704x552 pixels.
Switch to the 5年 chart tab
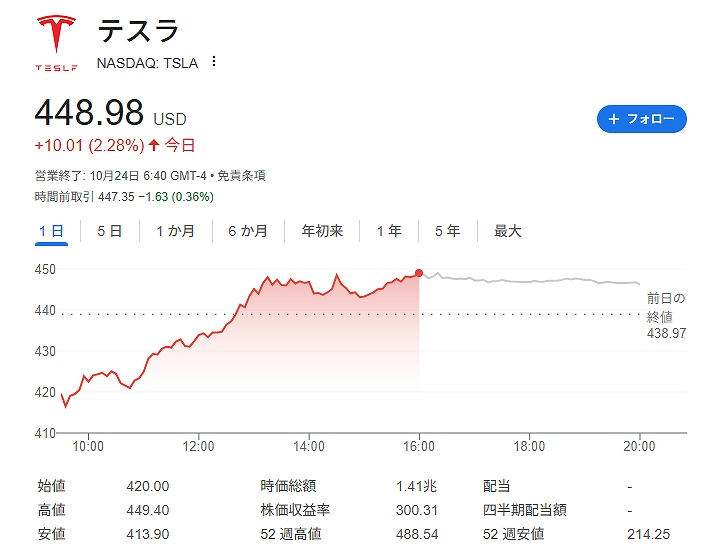pyautogui.click(x=447, y=231)
